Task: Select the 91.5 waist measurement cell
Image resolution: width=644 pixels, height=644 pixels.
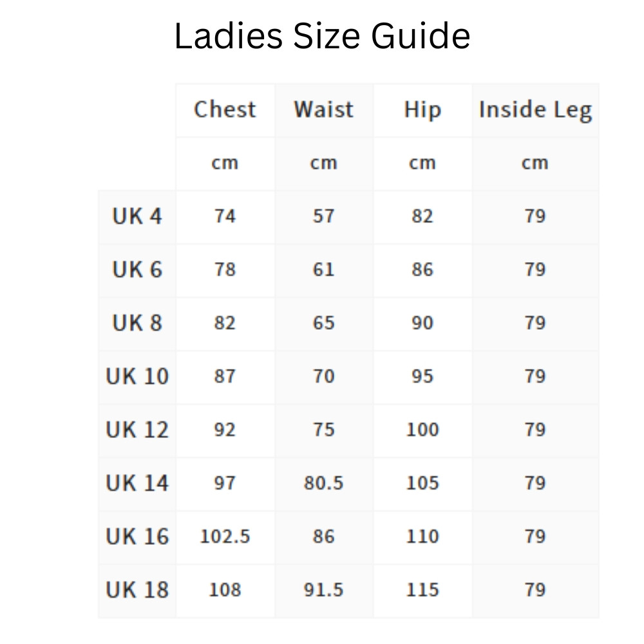Action: [x=323, y=591]
